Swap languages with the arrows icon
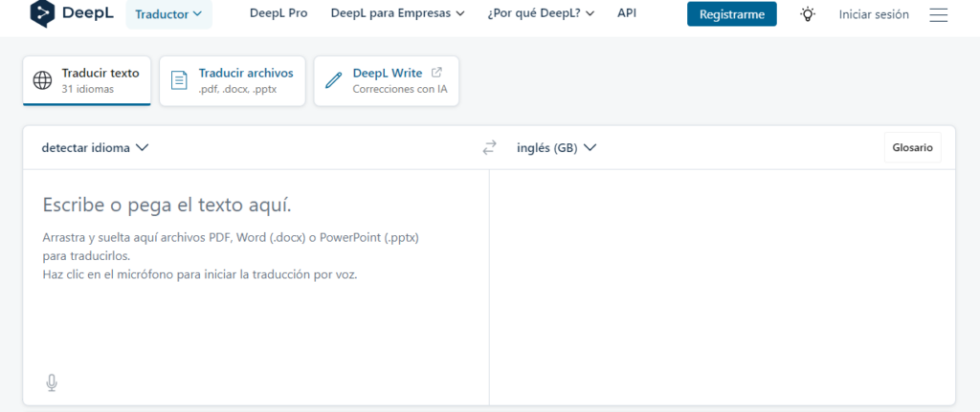Image resolution: width=980 pixels, height=412 pixels. 489,148
